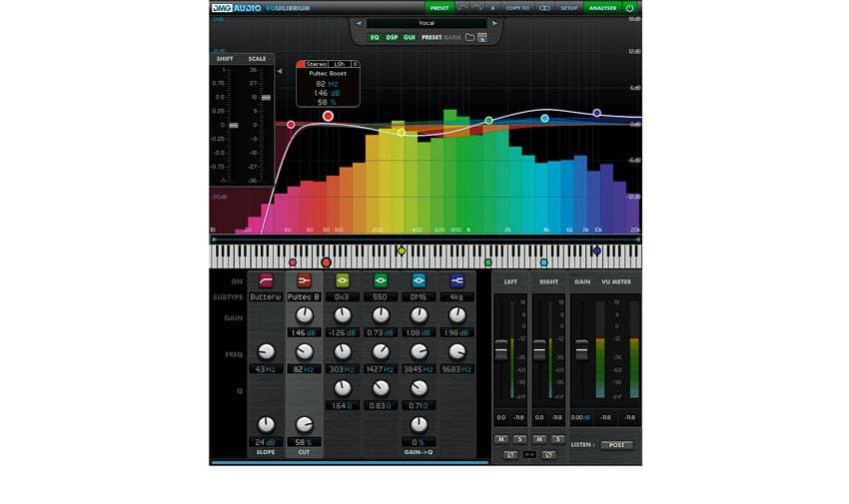Open the Vocal preset name dropdown
Image resolution: width=849 pixels, height=504 pixels.
click(x=426, y=23)
